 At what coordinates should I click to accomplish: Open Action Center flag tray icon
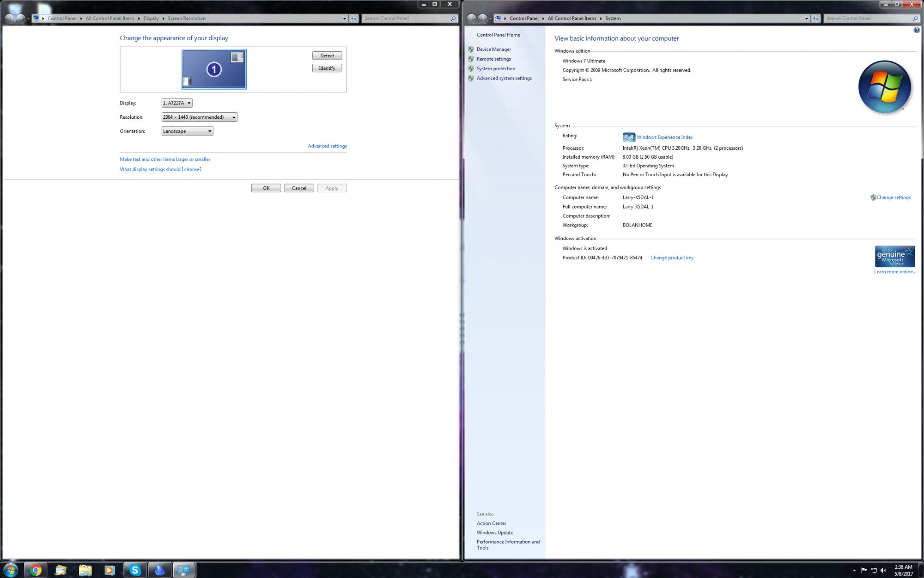point(863,570)
